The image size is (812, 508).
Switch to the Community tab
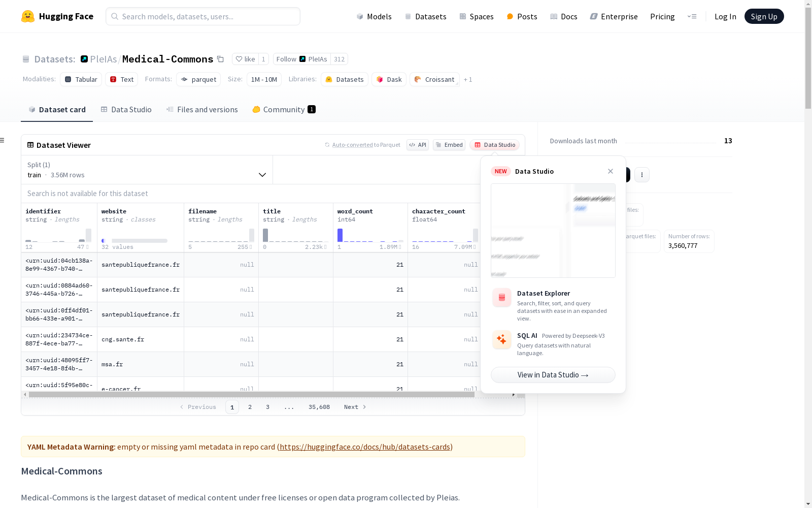tap(284, 110)
